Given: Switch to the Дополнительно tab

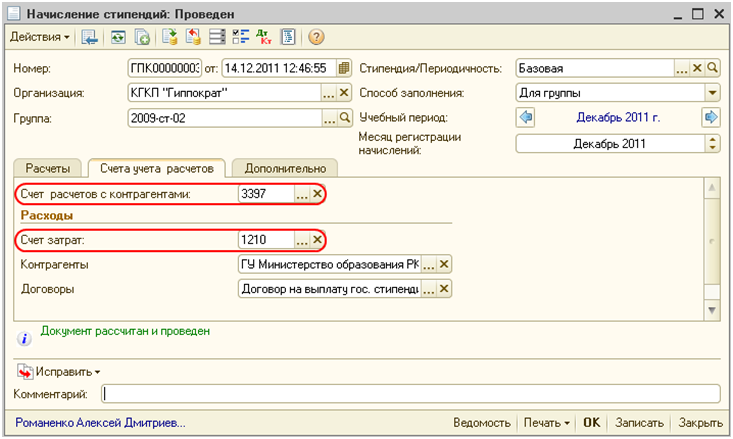Looking at the screenshot, I should click(285, 169).
